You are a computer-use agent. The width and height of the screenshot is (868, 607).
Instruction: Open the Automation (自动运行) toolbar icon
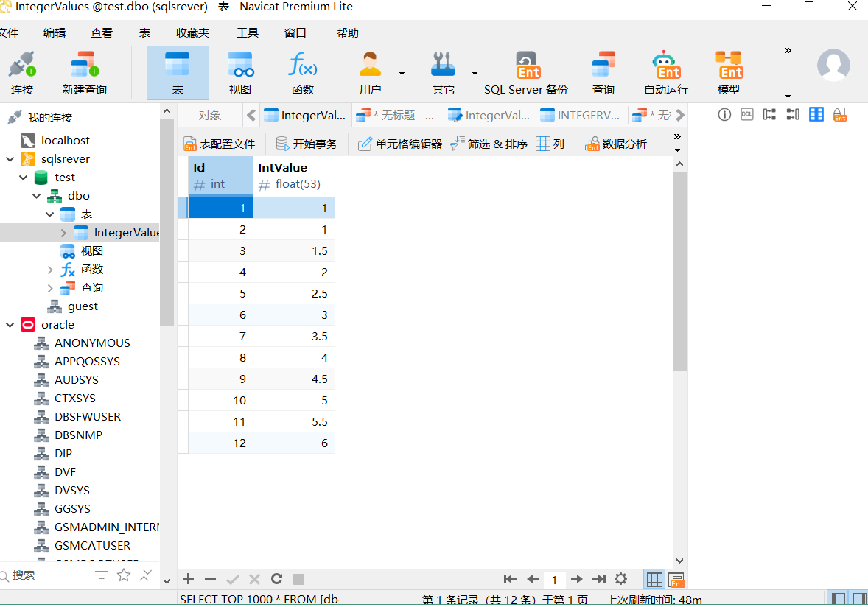pos(666,73)
